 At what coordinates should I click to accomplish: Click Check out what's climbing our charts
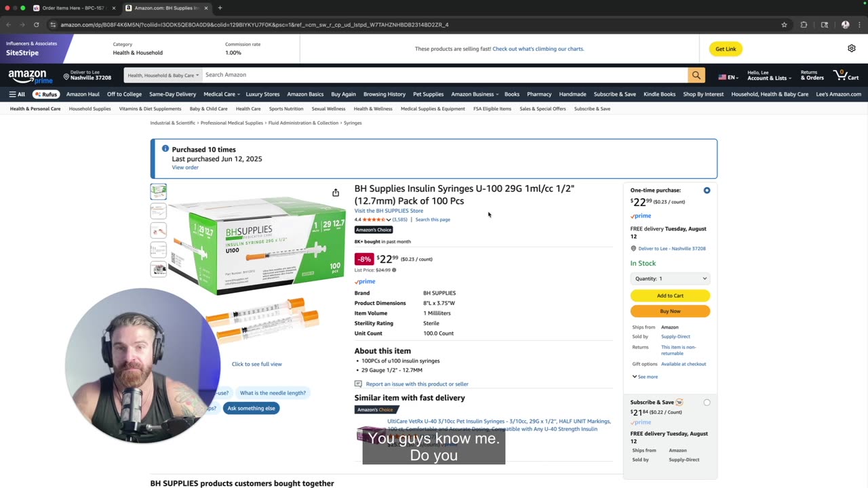tap(538, 49)
